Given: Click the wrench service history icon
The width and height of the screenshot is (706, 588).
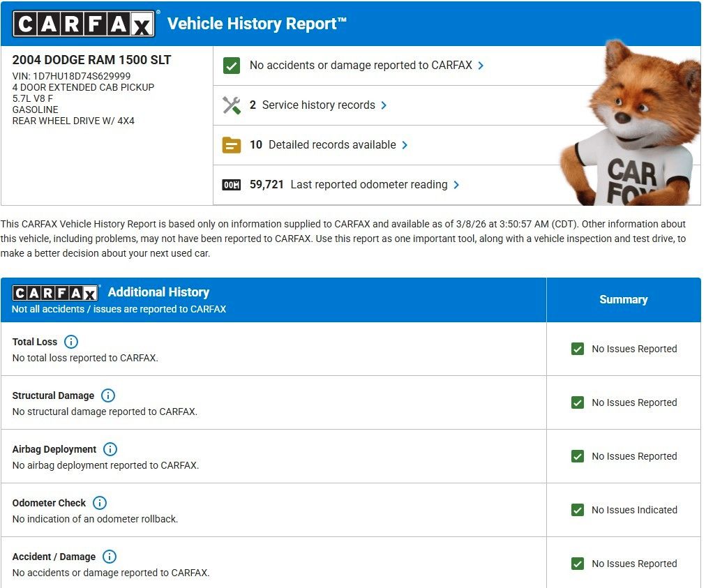Looking at the screenshot, I should pos(232,105).
